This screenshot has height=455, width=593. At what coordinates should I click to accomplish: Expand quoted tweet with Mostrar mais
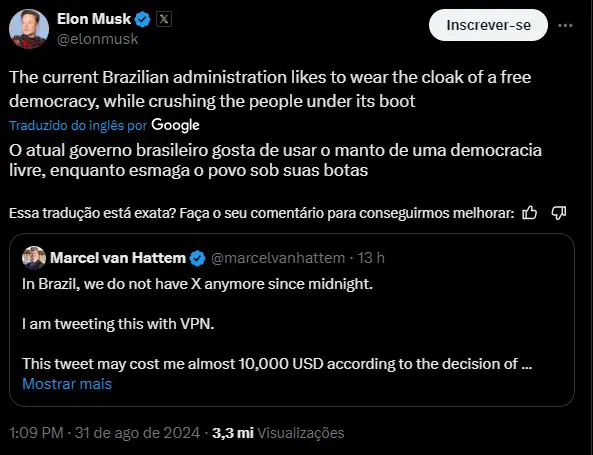(67, 384)
